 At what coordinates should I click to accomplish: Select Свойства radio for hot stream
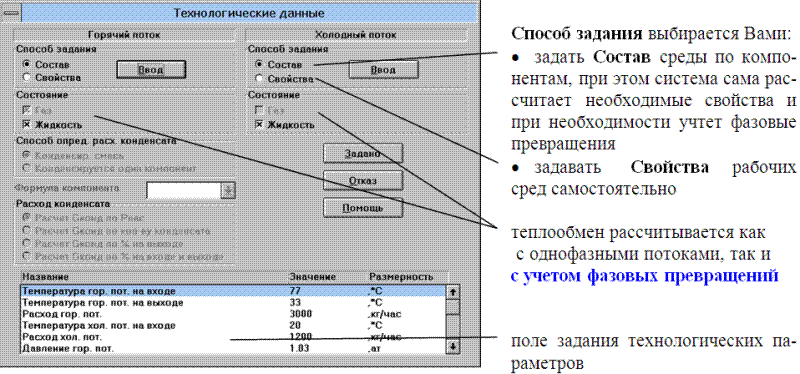[27, 78]
